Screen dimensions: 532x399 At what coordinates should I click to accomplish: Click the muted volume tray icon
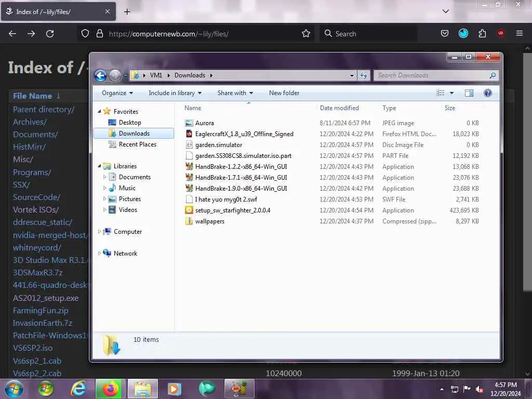coord(480,389)
